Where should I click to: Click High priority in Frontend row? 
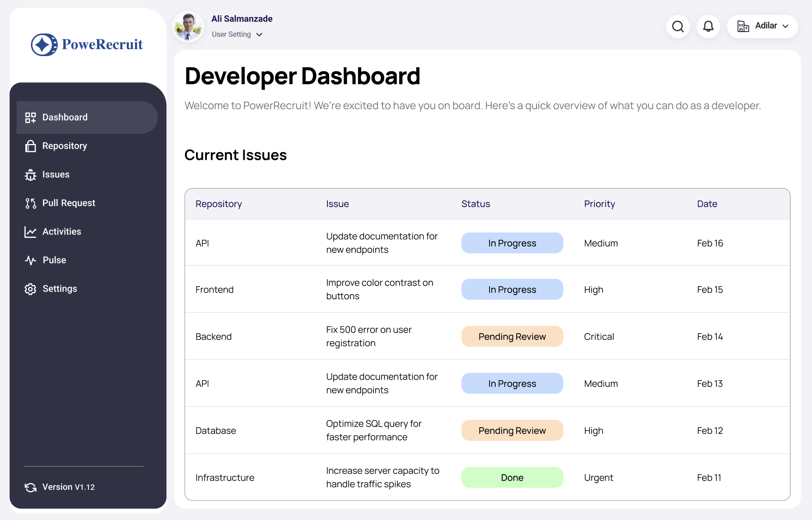tap(593, 290)
